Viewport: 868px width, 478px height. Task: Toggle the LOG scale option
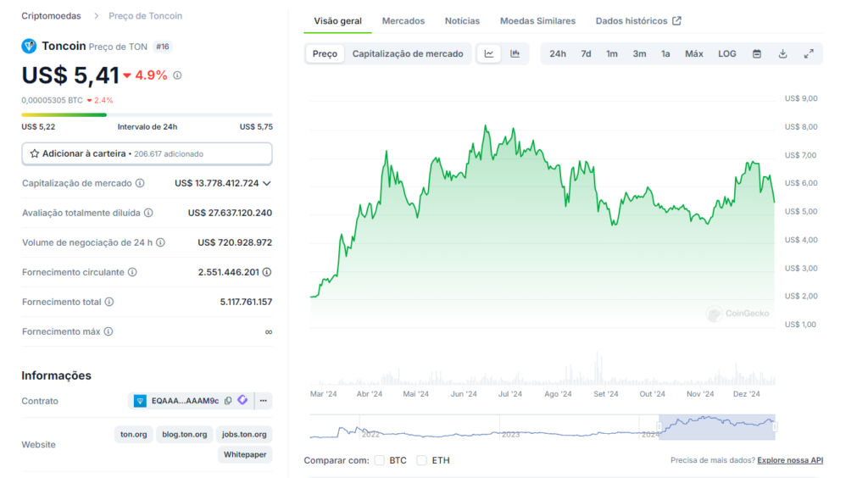726,53
